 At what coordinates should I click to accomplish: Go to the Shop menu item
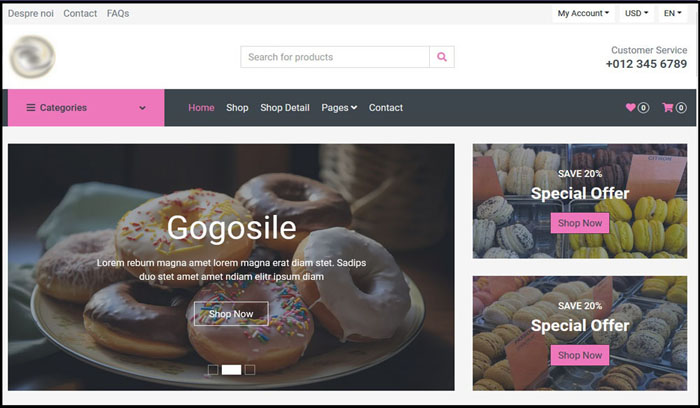coord(237,108)
